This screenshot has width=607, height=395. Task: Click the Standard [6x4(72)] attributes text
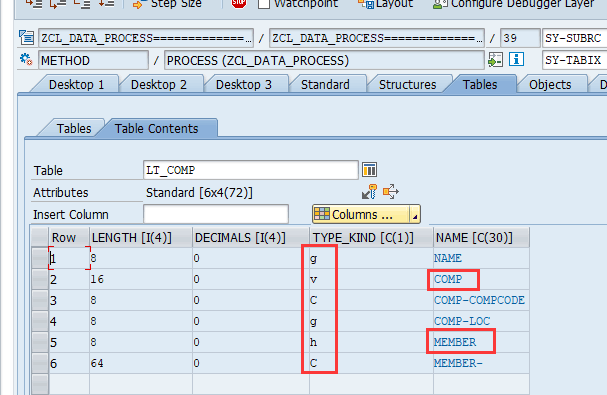[x=199, y=192]
